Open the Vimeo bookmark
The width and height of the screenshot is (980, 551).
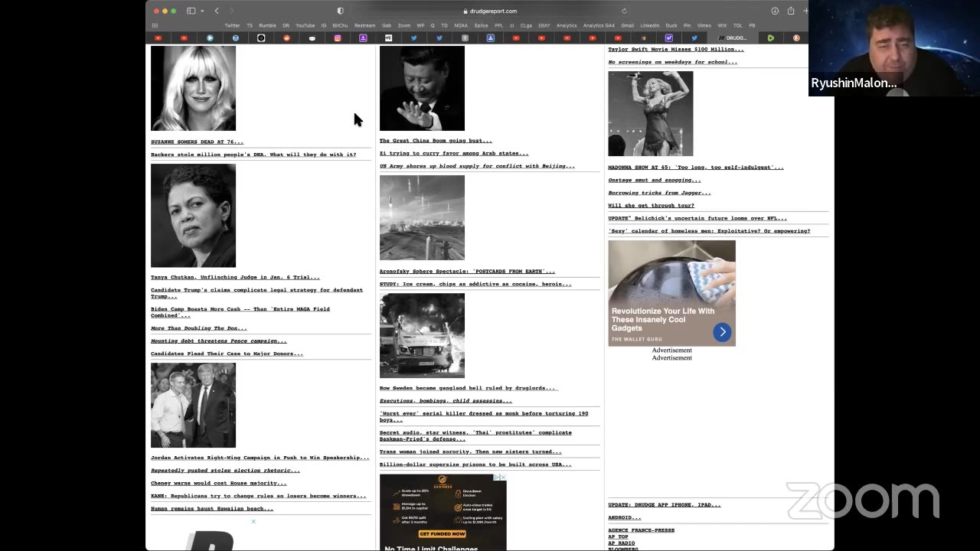704,25
